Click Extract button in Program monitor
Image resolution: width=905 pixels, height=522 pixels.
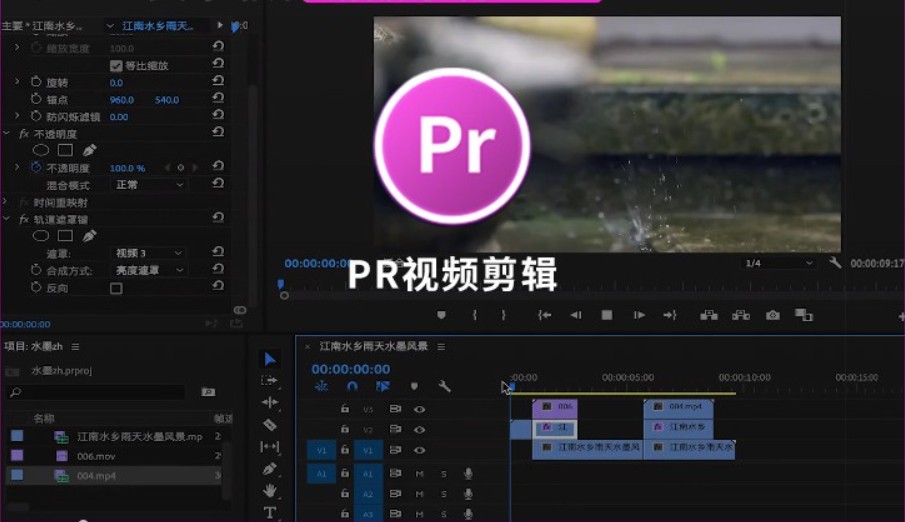(x=741, y=315)
